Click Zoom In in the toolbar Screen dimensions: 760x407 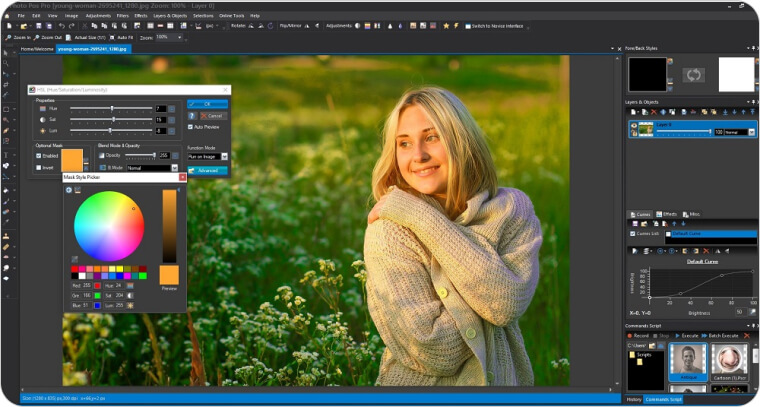[16, 37]
